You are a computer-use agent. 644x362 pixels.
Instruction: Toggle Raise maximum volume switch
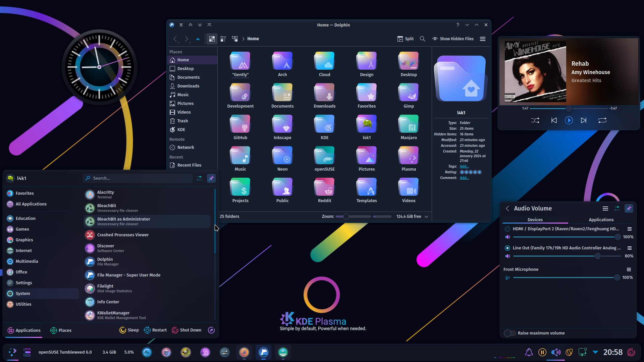pos(510,333)
